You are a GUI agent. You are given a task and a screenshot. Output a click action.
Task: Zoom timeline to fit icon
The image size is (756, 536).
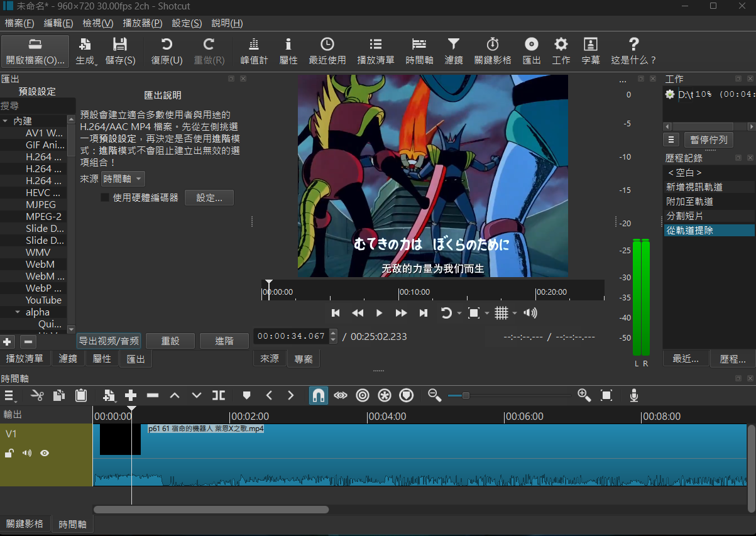pyautogui.click(x=606, y=395)
